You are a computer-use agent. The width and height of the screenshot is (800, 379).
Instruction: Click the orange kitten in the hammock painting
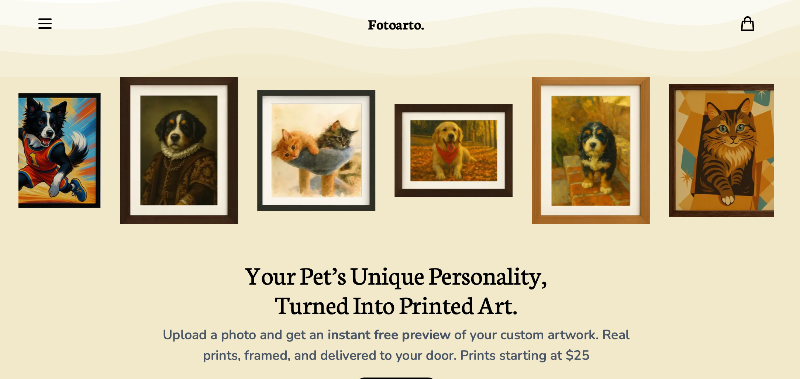pos(295,144)
